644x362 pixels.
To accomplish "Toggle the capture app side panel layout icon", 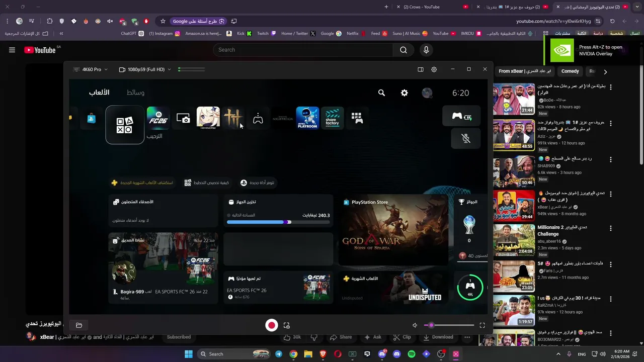I will tap(421, 69).
